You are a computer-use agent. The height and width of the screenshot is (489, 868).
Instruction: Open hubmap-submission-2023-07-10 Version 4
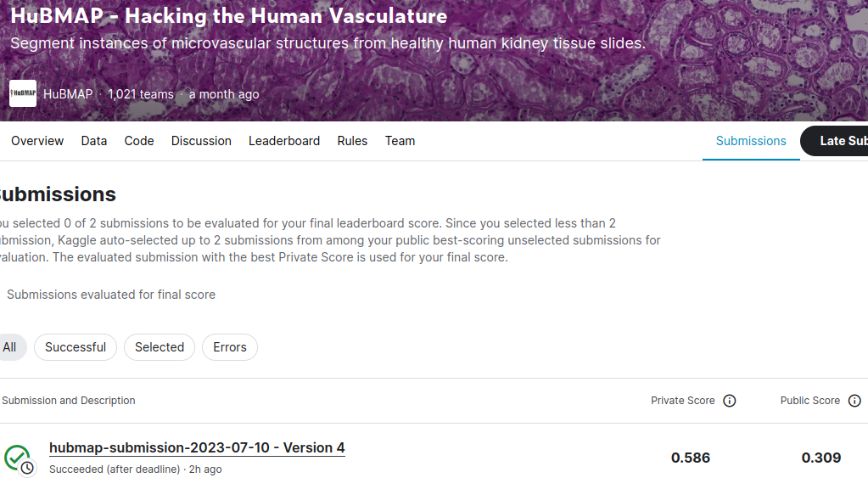click(196, 447)
